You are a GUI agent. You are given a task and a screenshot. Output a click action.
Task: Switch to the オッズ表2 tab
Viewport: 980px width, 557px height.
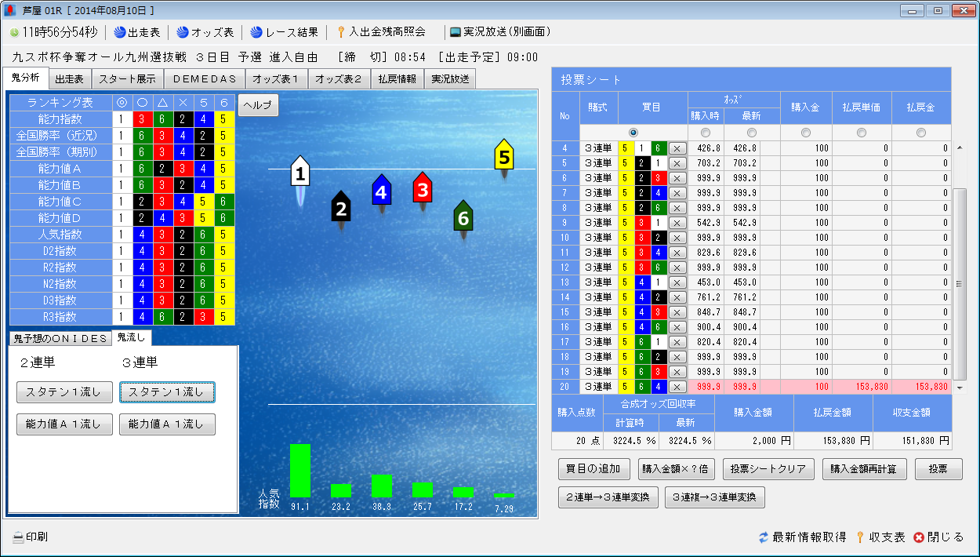[x=339, y=79]
